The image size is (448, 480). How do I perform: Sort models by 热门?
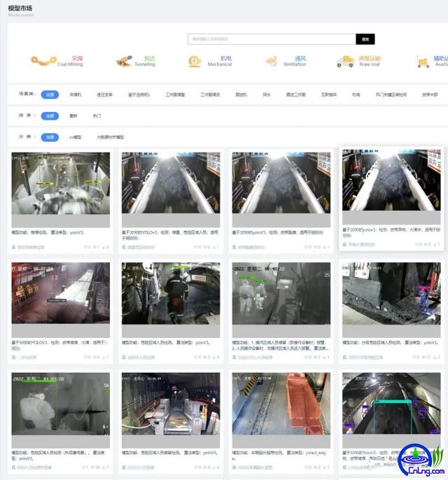pyautogui.click(x=97, y=115)
